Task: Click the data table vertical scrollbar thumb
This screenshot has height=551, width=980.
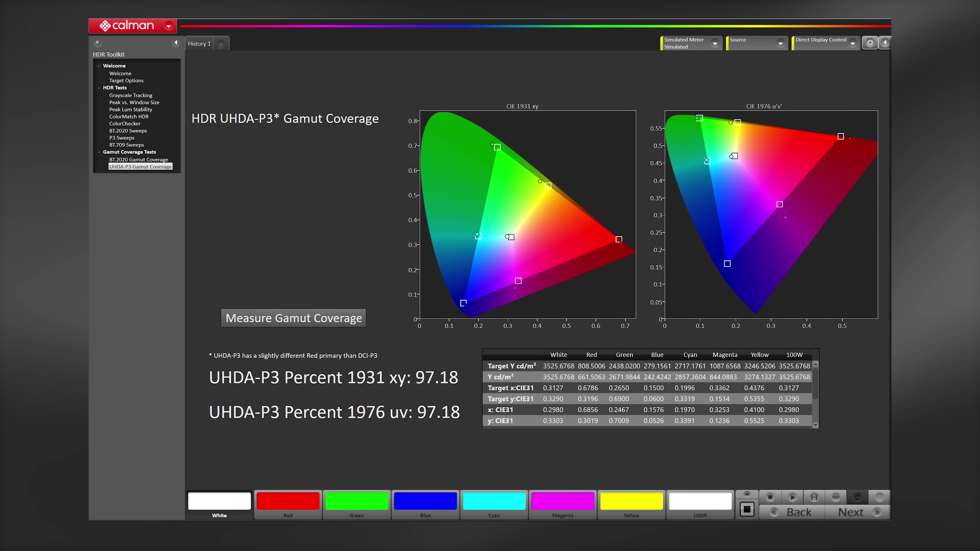Action: (815, 384)
